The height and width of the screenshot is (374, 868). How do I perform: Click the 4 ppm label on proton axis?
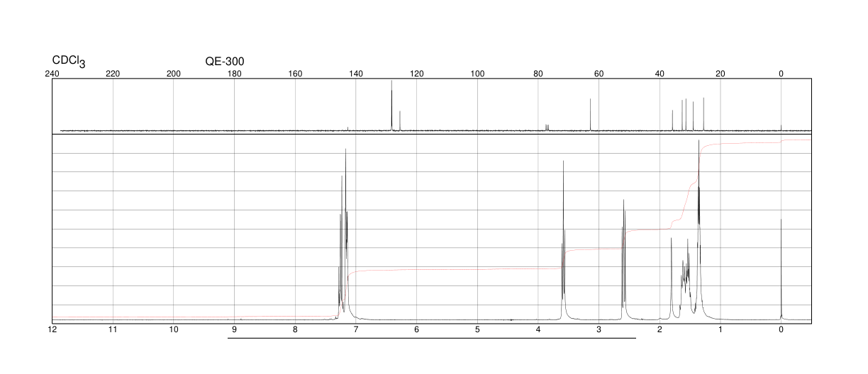click(538, 330)
